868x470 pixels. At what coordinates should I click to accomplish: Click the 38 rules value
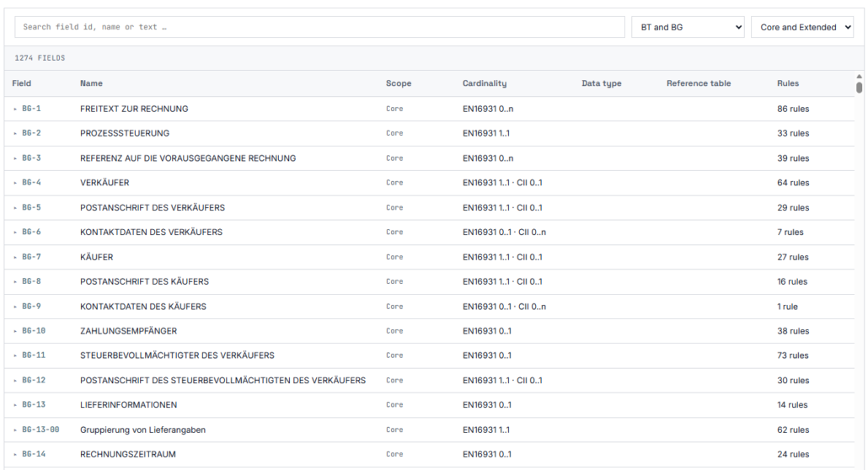click(x=793, y=331)
